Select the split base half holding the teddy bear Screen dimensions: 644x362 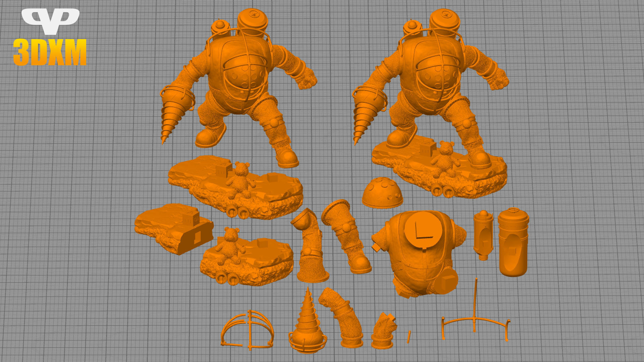[x=247, y=256]
